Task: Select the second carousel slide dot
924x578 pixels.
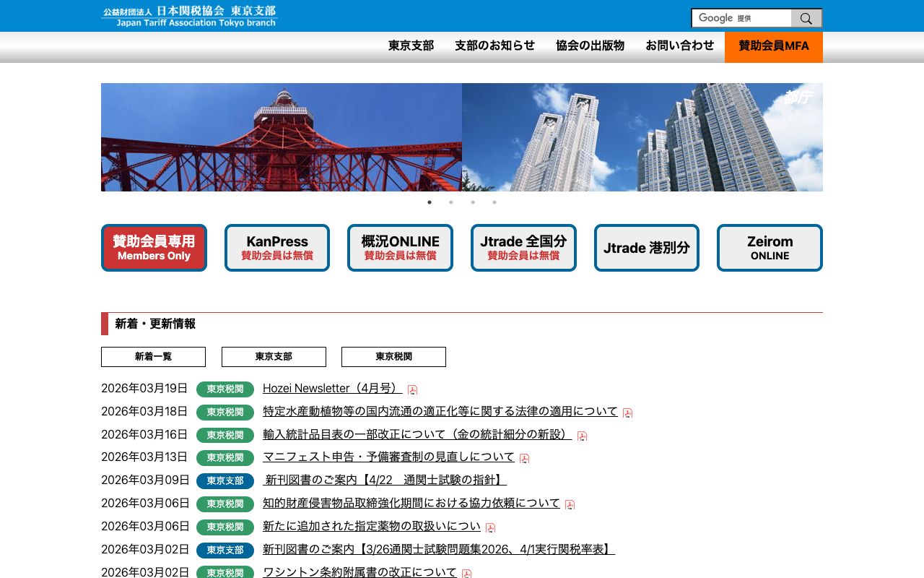Action: [451, 202]
